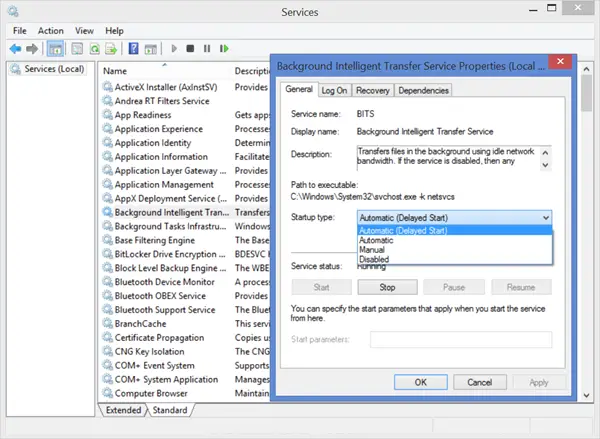
Task: Open the blue Help toolbar icon
Action: (x=133, y=48)
